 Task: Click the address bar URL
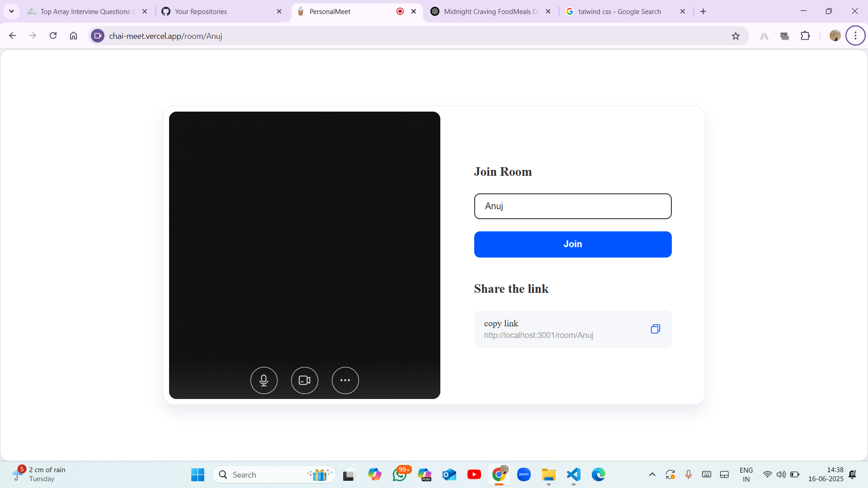click(165, 36)
